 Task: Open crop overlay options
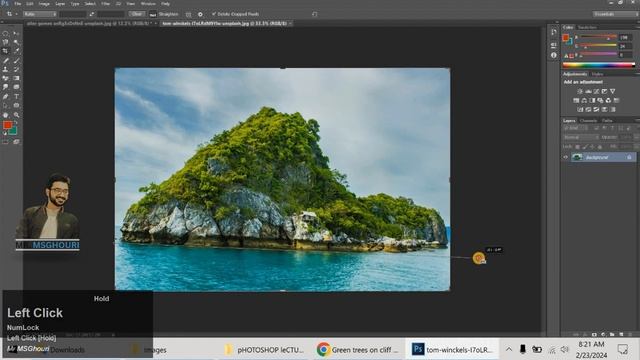click(189, 14)
